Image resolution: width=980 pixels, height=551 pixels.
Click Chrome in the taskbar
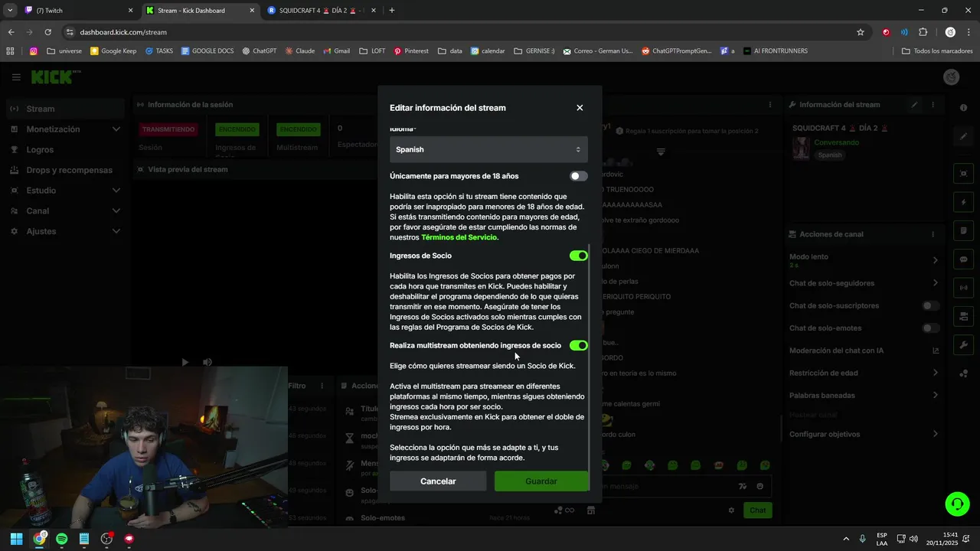point(39,539)
